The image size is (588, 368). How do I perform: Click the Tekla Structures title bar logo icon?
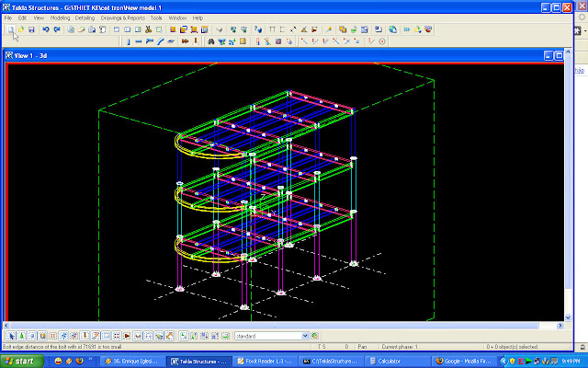[x=7, y=6]
